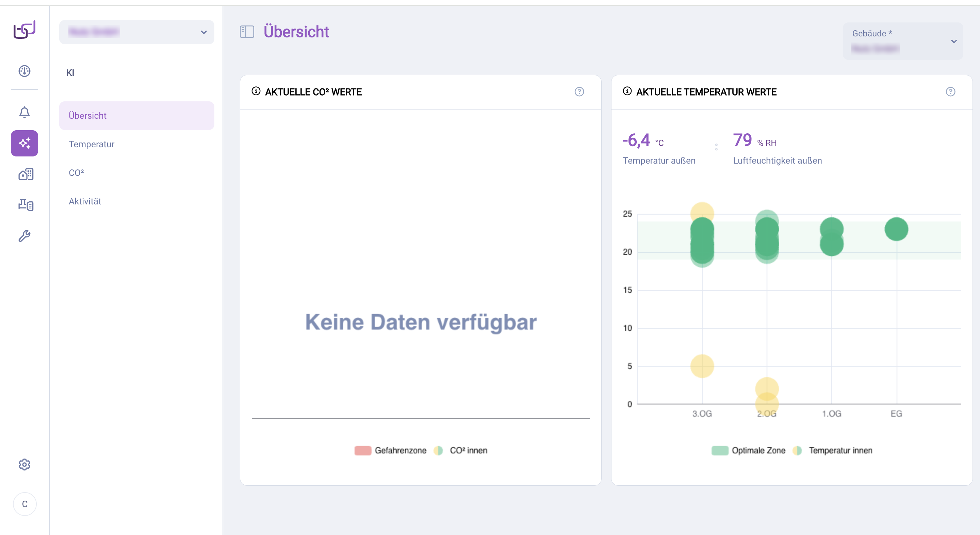This screenshot has width=980, height=535.
Task: Expand the Gebäude dropdown
Action: 903,41
